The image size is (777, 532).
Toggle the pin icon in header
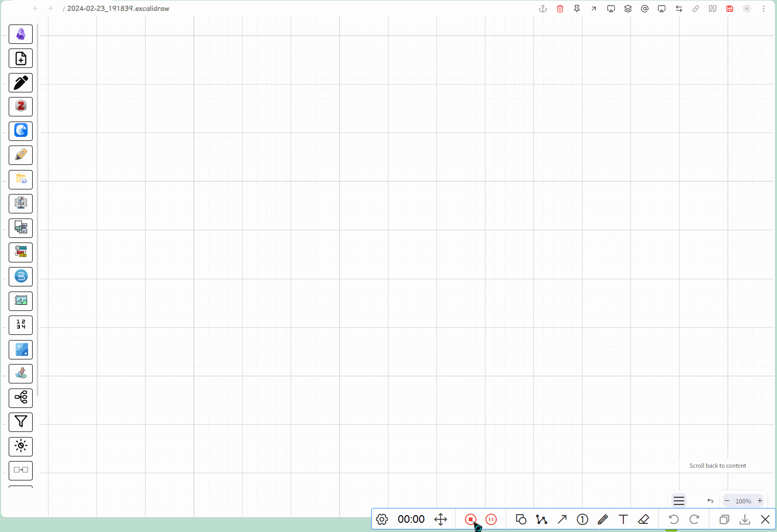(577, 9)
